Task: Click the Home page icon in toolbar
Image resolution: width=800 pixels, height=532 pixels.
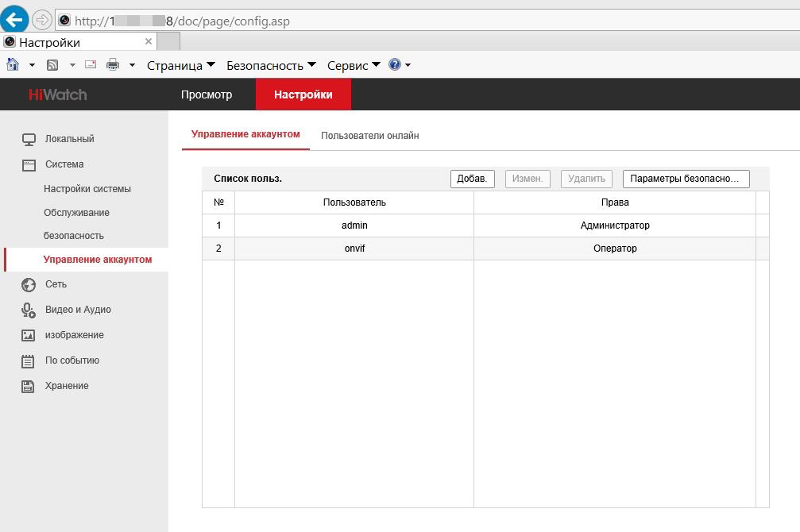Action: pos(13,64)
